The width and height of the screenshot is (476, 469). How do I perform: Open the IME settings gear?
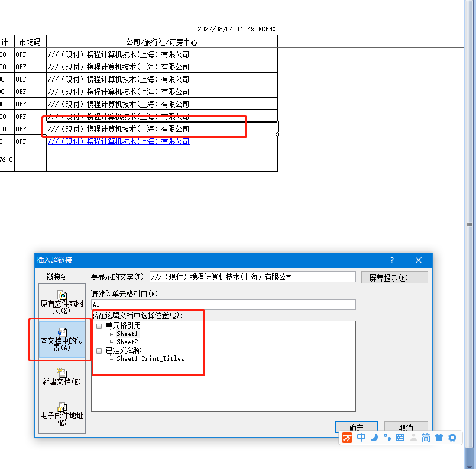click(452, 438)
